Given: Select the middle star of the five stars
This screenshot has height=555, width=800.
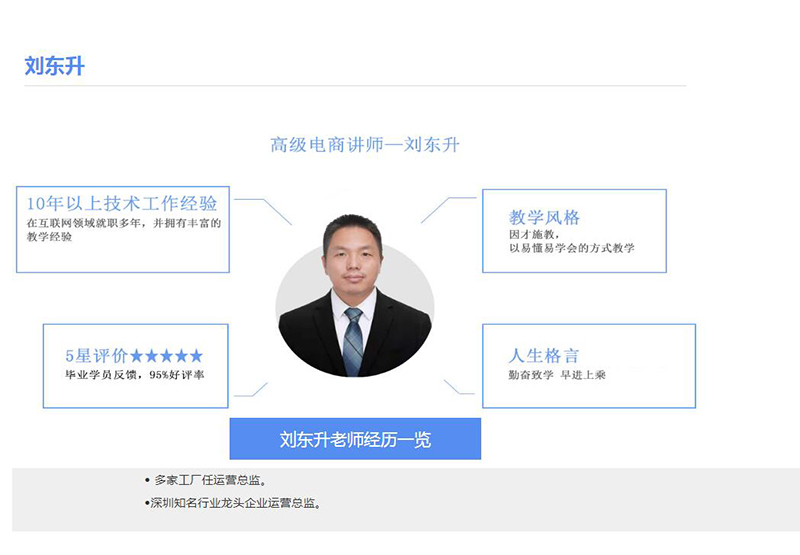Looking at the screenshot, I should (x=166, y=355).
